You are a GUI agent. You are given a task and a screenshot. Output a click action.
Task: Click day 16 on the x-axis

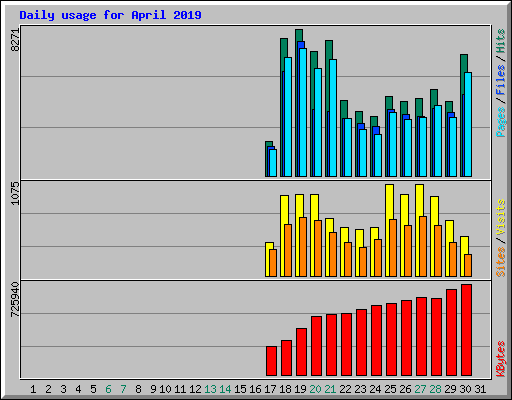(x=255, y=389)
